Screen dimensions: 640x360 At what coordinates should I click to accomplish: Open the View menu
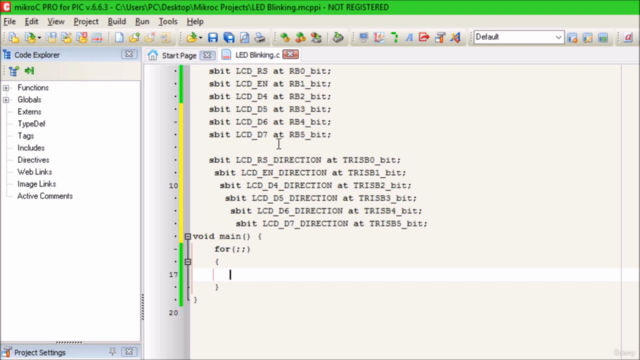click(56, 22)
